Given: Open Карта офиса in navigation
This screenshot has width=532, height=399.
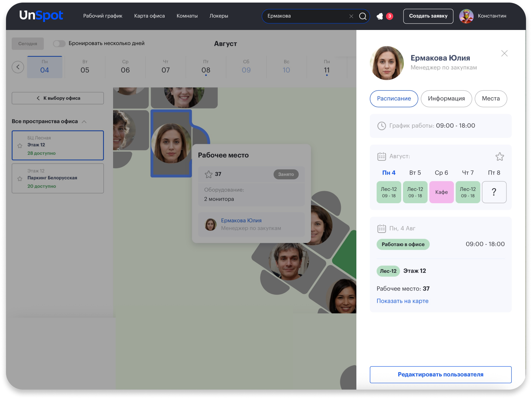Looking at the screenshot, I should (149, 16).
